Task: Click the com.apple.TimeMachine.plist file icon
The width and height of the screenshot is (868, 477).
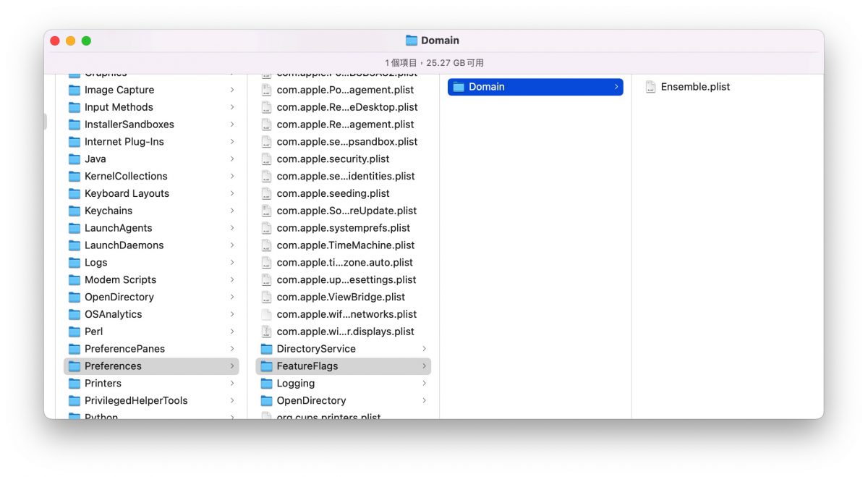Action: coord(266,245)
